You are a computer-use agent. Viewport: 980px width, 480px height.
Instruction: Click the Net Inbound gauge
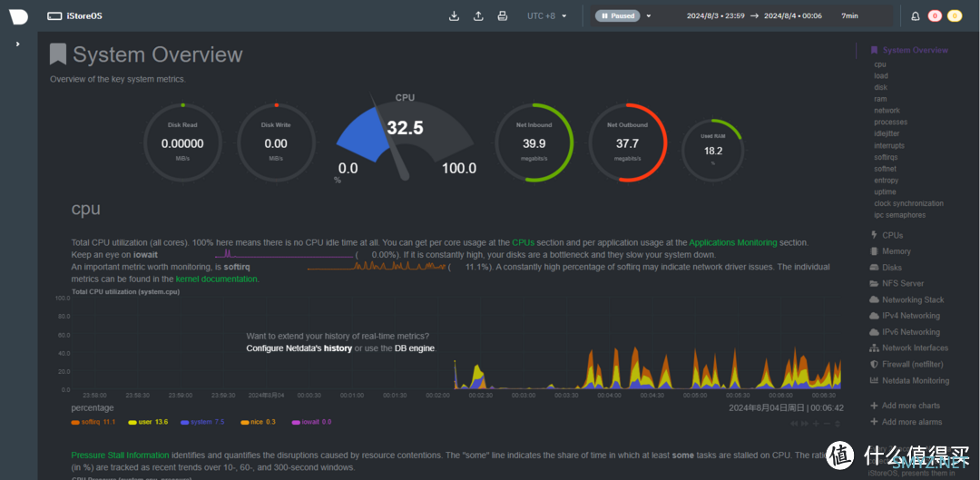tap(534, 143)
